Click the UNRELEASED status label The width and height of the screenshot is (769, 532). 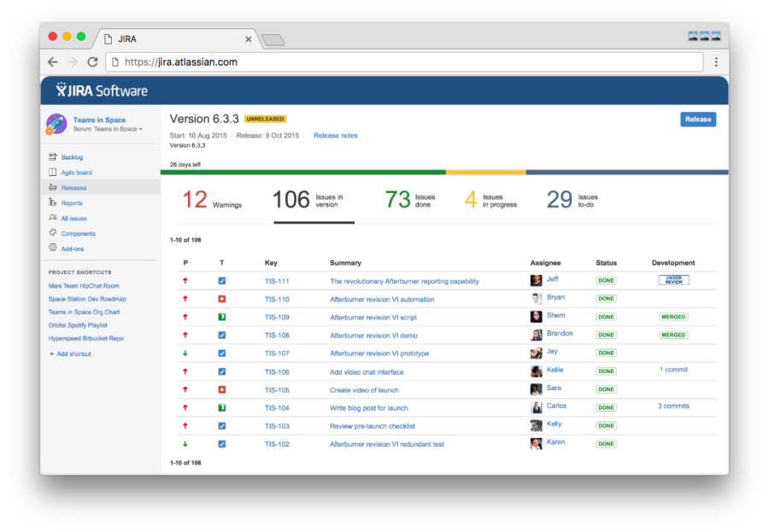point(265,119)
